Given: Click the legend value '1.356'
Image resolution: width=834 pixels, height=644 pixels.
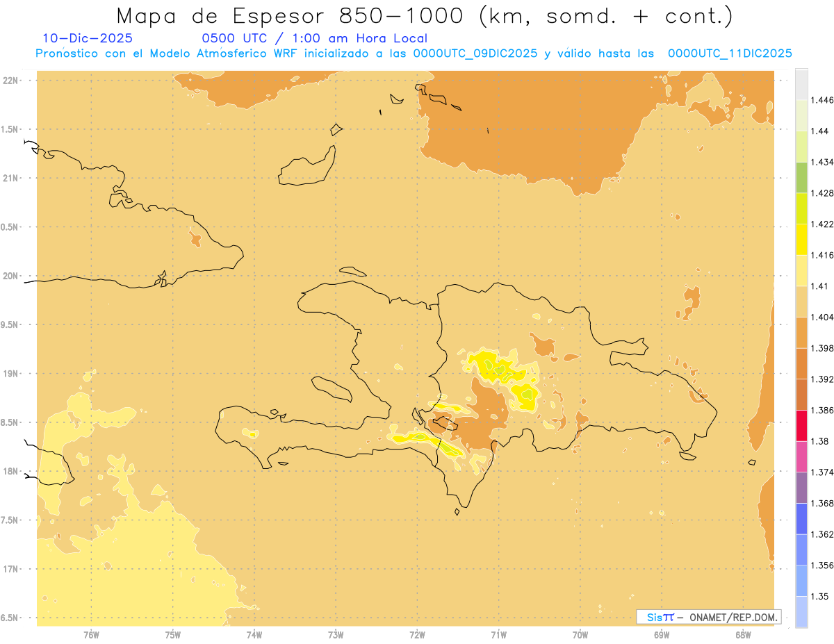Looking at the screenshot, I should tap(824, 565).
